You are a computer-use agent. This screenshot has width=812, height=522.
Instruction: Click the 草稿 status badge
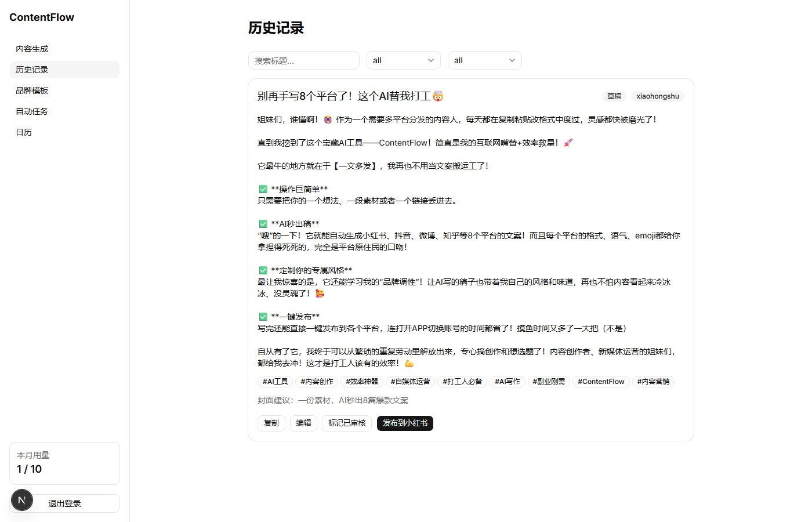pyautogui.click(x=614, y=96)
